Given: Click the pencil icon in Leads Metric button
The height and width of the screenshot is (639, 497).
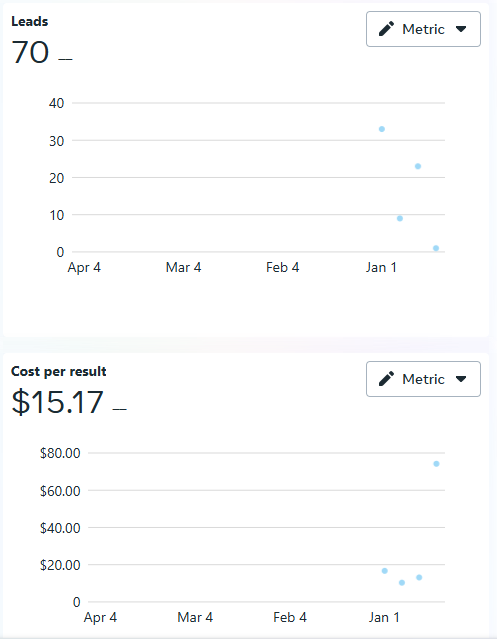Looking at the screenshot, I should [386, 29].
